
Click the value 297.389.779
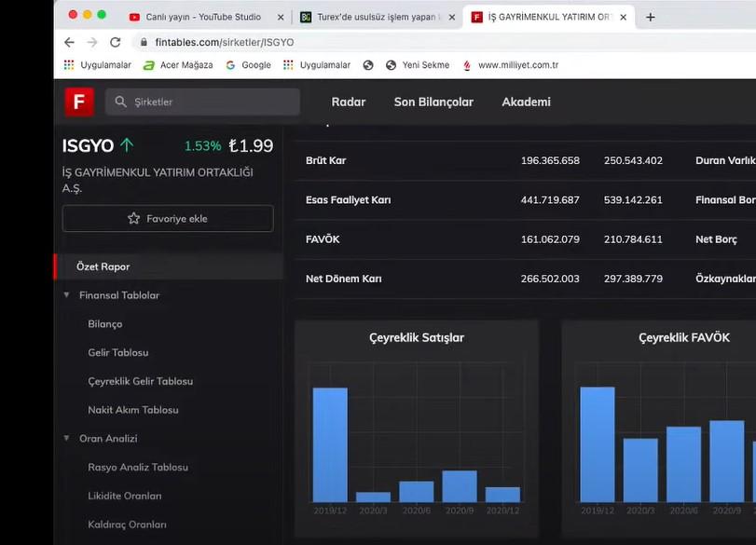coord(633,279)
